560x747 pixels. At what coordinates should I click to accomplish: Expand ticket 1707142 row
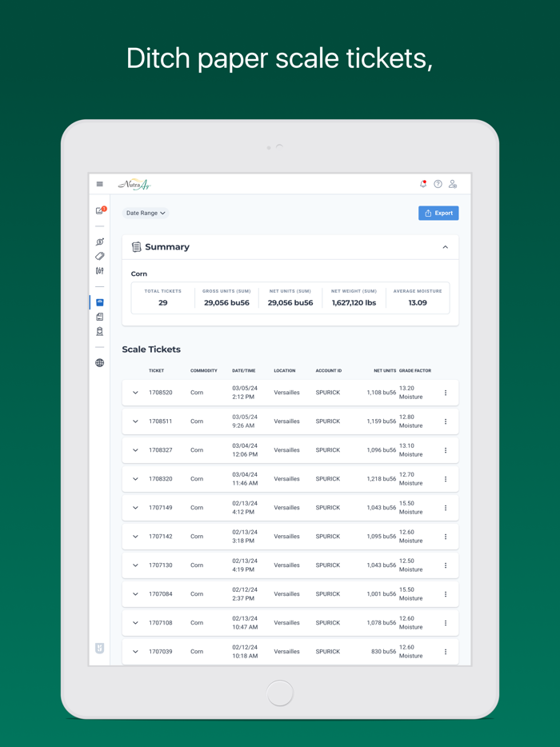click(135, 537)
